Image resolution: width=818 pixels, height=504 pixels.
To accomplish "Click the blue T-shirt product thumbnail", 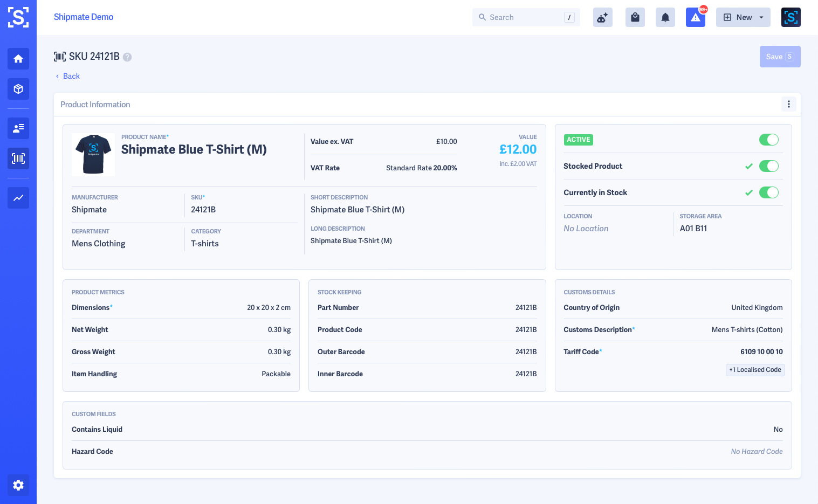I will pos(93,155).
